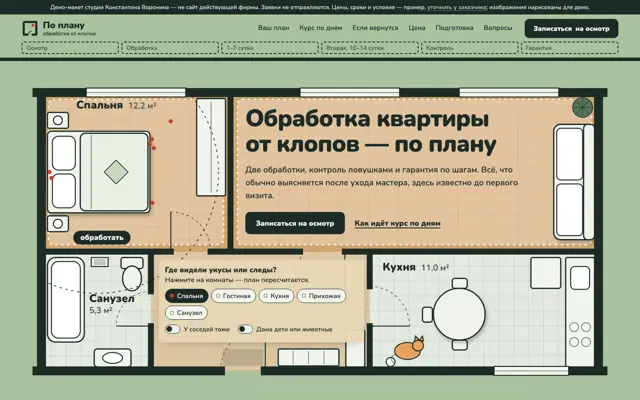Click the Кухня 11,0 м² room label

(x=416, y=267)
